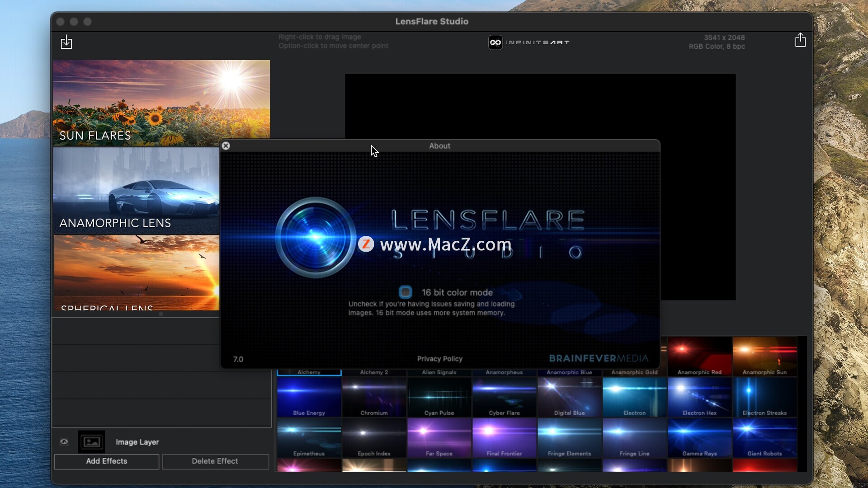Select the Blue Energy flare preset
Image resolution: width=868 pixels, height=488 pixels.
(x=309, y=397)
